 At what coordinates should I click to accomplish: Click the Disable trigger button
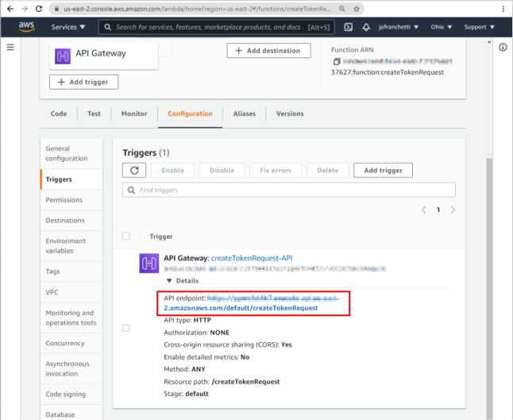[x=222, y=171]
